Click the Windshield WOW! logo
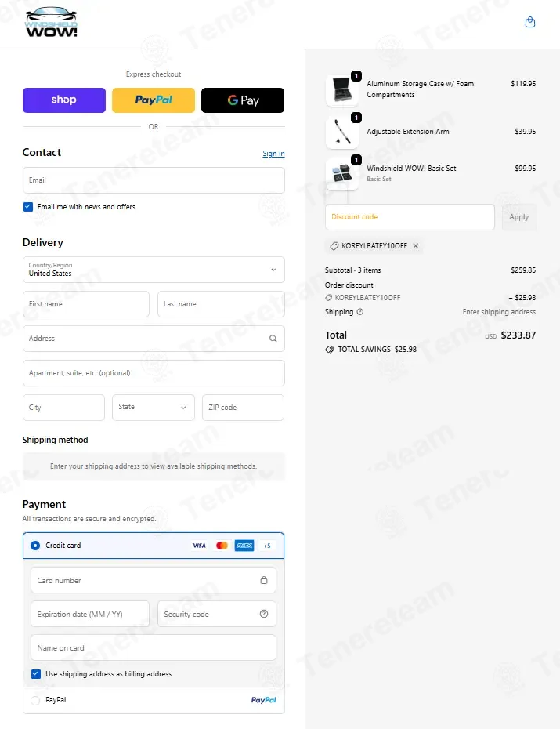 pyautogui.click(x=52, y=23)
